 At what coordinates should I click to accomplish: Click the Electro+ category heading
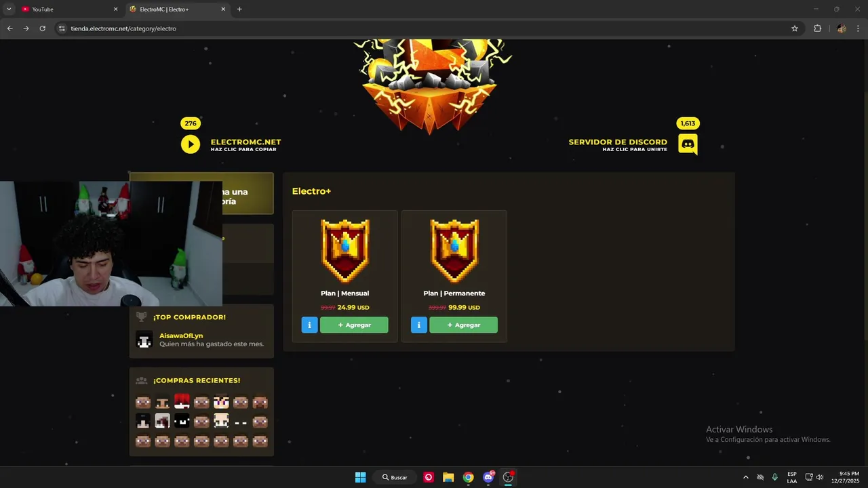click(x=311, y=191)
